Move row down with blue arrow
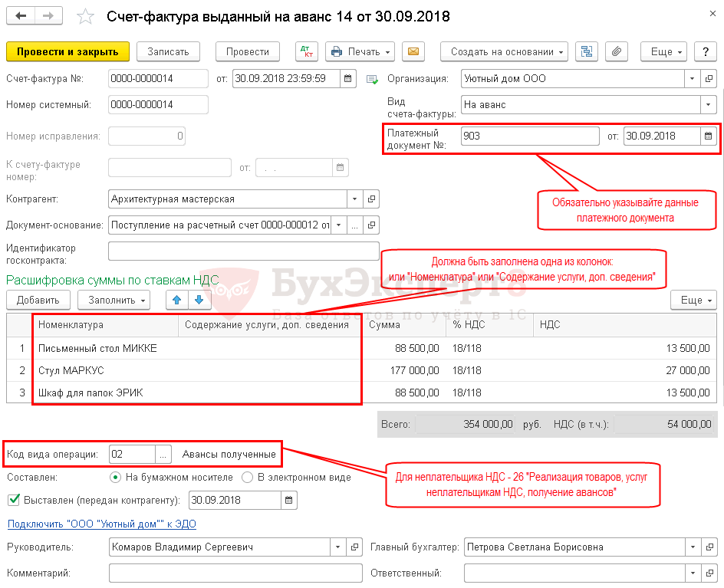The height and width of the screenshot is (588, 724). 198,300
